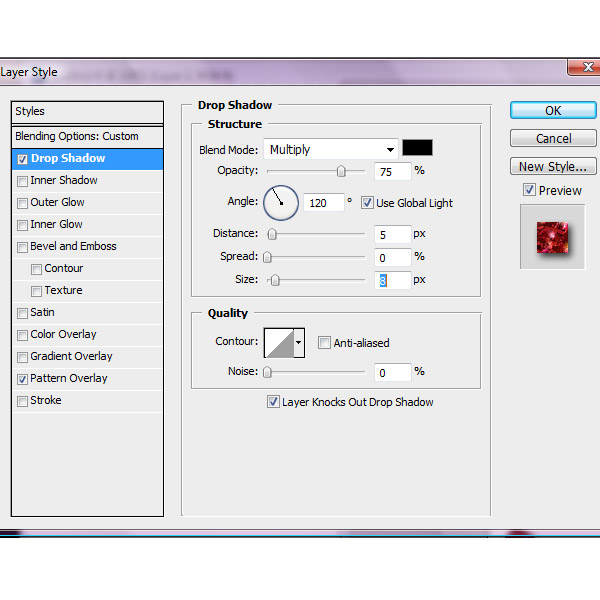The height and width of the screenshot is (600, 600).
Task: Click the Noise slider handle
Action: 267,372
